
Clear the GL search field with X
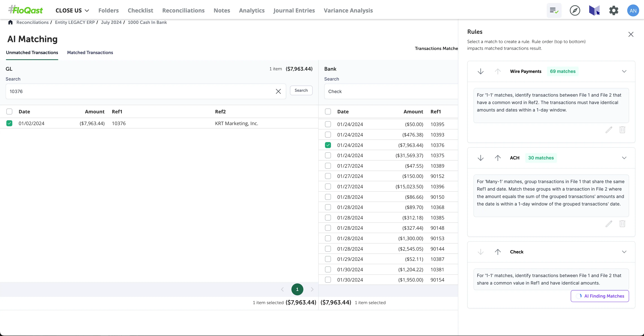[278, 92]
